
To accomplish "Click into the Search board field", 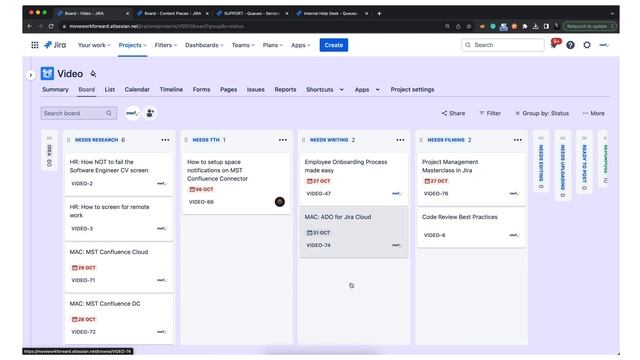I will (79, 113).
